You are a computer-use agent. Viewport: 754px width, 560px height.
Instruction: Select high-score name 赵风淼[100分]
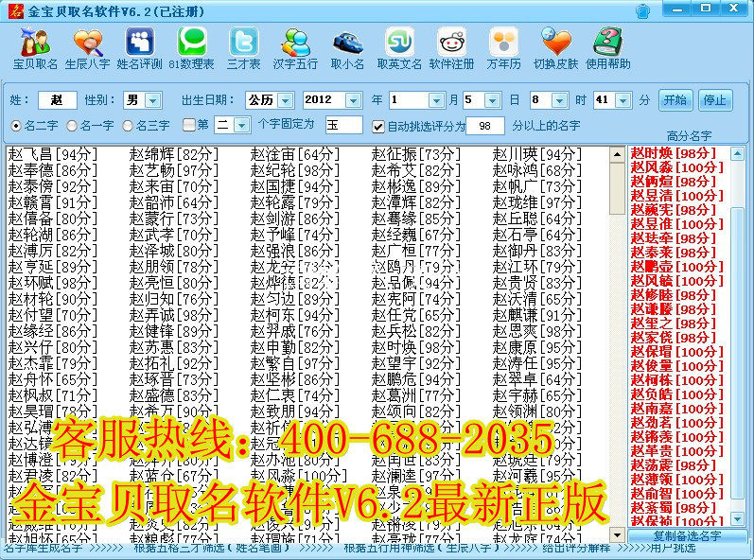pyautogui.click(x=677, y=167)
